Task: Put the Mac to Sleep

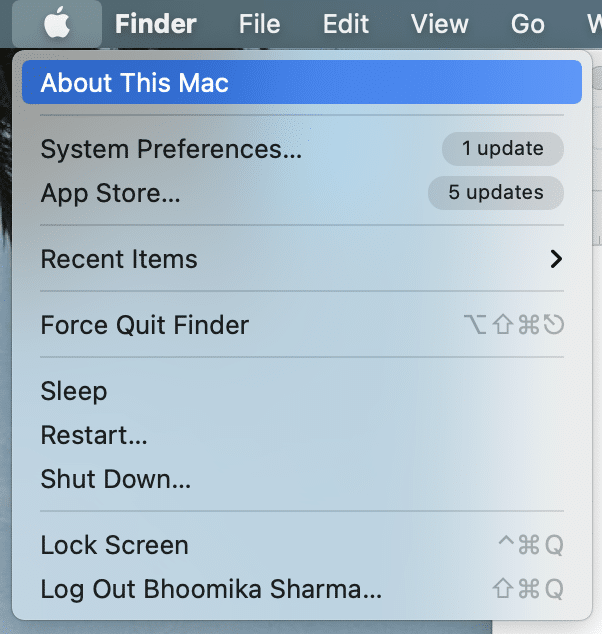Action: (73, 391)
